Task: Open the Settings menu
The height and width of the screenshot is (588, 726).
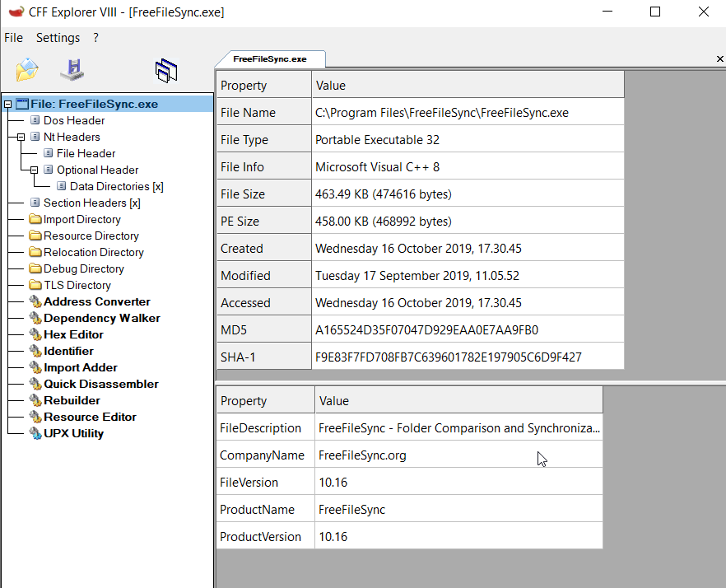Action: [x=58, y=38]
